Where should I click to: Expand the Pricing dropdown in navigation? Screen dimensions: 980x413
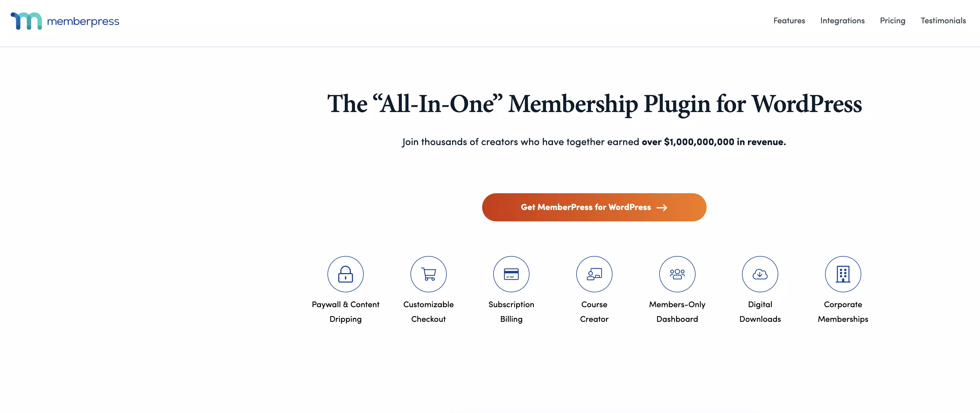pyautogui.click(x=892, y=21)
